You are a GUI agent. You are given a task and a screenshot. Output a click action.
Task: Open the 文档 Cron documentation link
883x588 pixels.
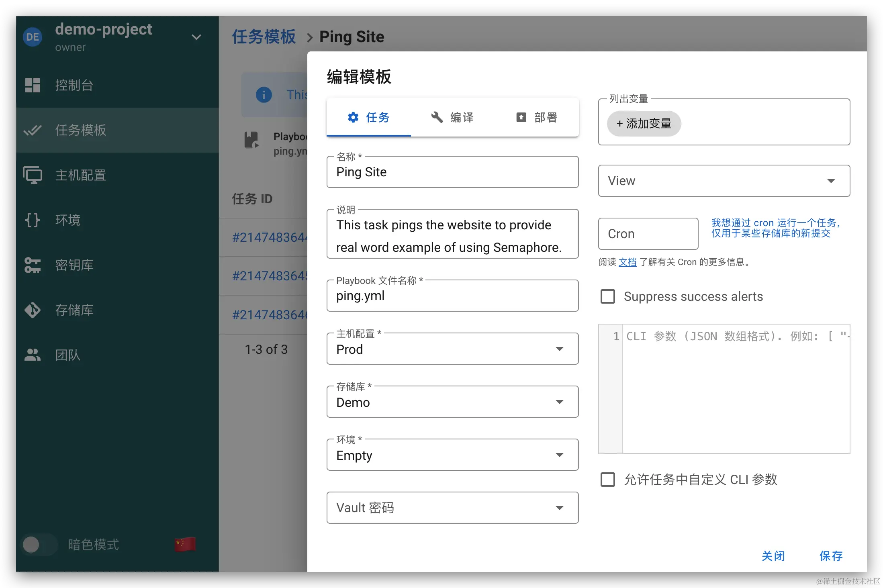coord(627,262)
